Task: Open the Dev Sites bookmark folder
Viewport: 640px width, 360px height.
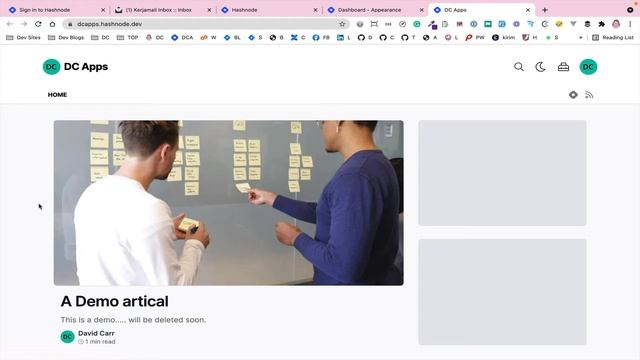Action: (23, 37)
